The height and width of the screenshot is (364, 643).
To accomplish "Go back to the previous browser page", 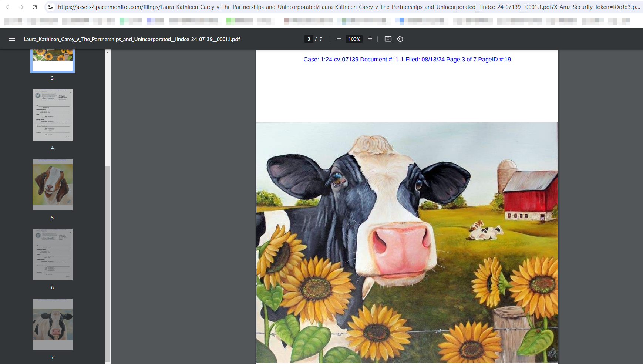I will point(8,7).
